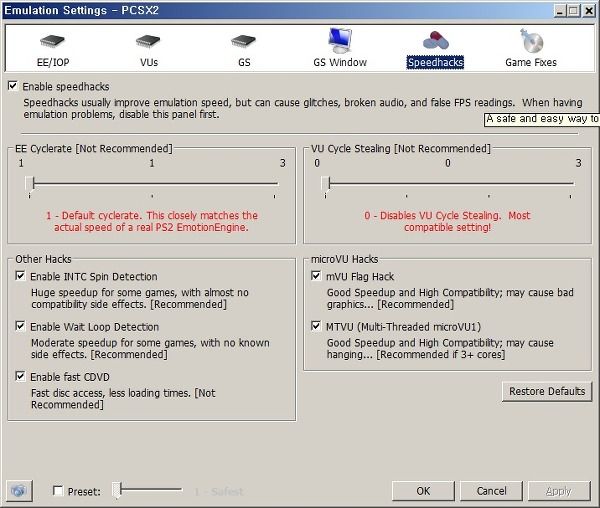Select the Speedhacks tab label
This screenshot has width=600, height=508.
(435, 62)
